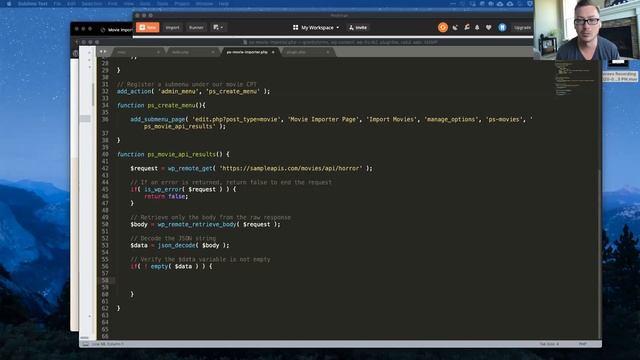The width and height of the screenshot is (640, 360).
Task: Click line number 58 in the gutter
Action: (105, 280)
